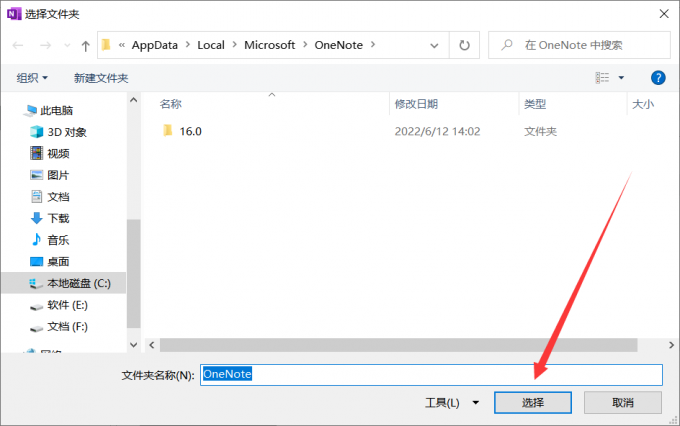
Task: Select Microsoft in the breadcrumb path
Action: pos(269,45)
